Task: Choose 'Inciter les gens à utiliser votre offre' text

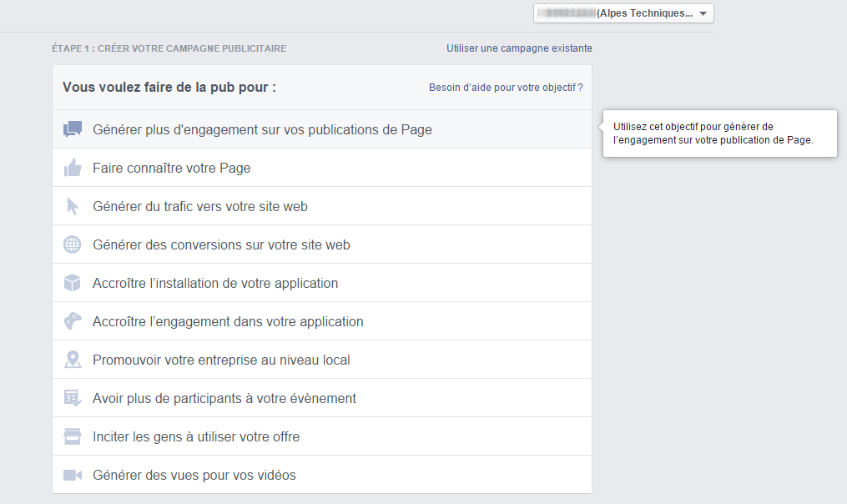Action: click(x=196, y=436)
